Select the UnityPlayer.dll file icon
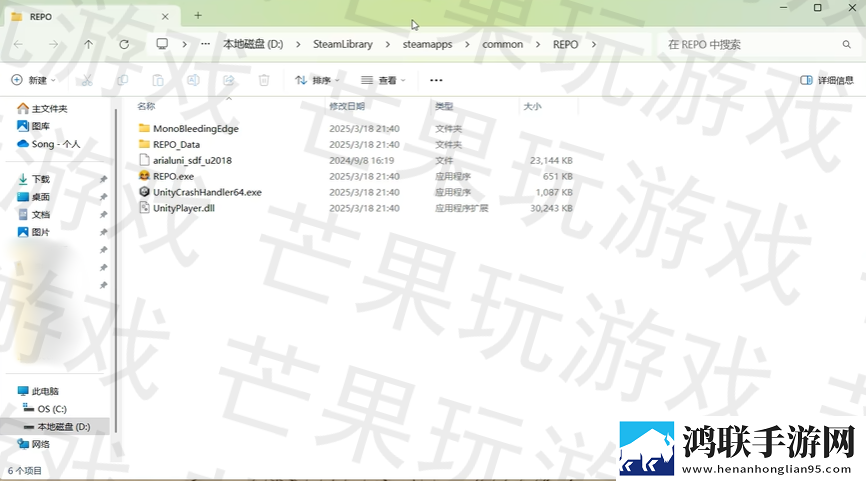The width and height of the screenshot is (866, 481). 144,208
